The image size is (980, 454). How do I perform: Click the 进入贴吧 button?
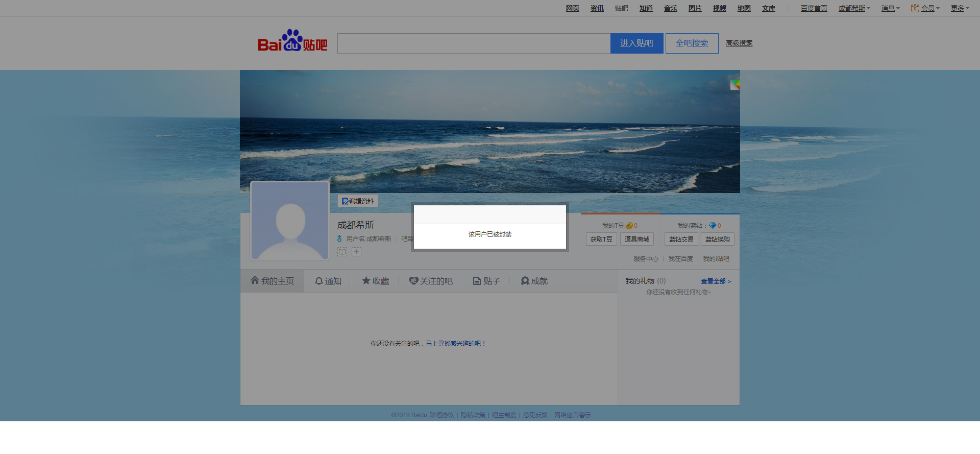(x=636, y=43)
